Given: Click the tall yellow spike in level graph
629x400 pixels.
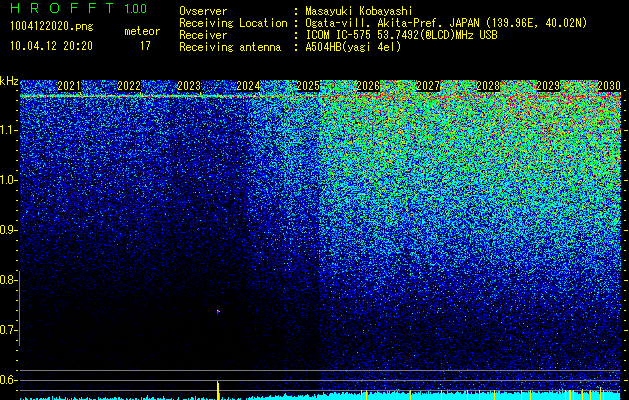Looking at the screenshot, I should 218,390.
